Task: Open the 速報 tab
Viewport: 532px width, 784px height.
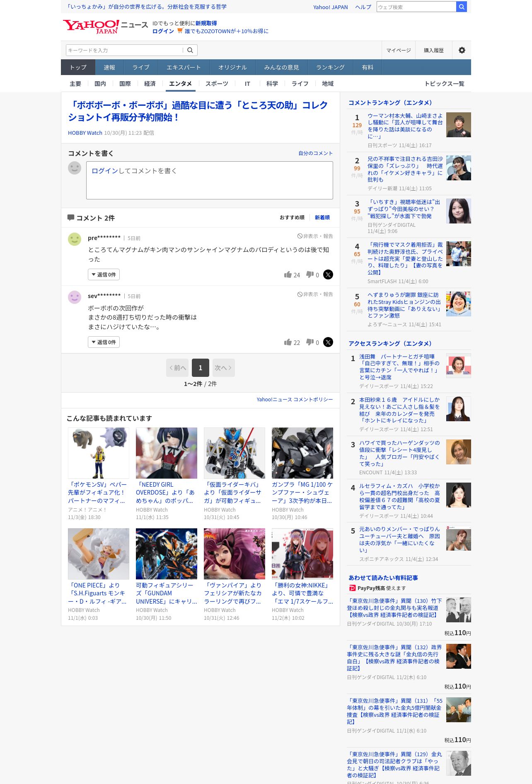Action: [x=109, y=67]
